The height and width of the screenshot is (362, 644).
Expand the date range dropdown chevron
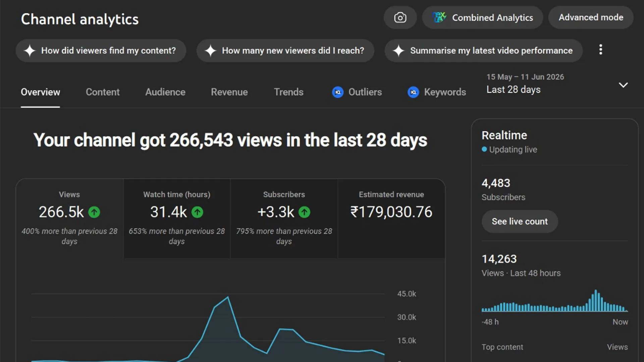623,85
